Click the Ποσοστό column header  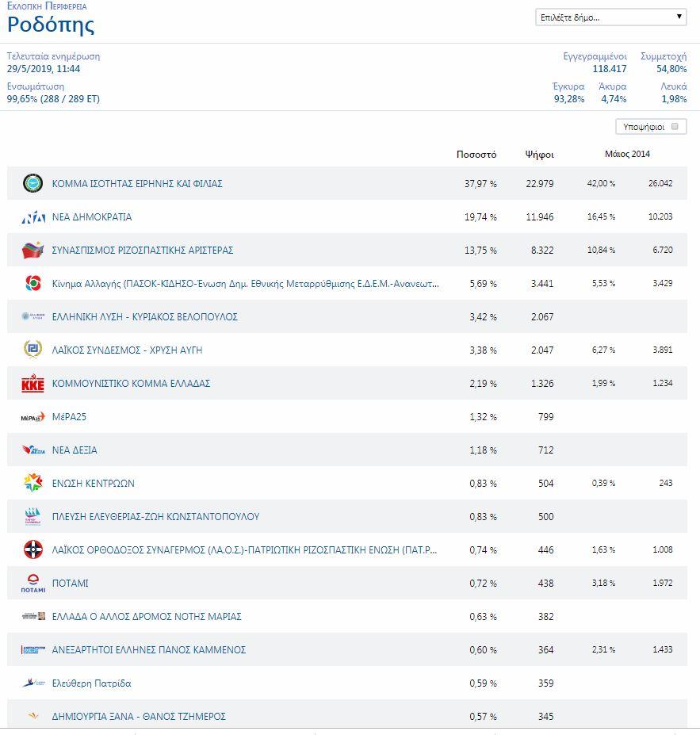pos(476,155)
